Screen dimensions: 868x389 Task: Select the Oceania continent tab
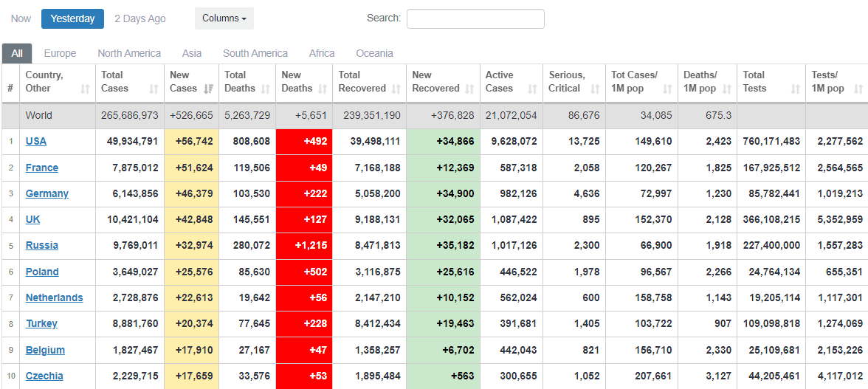tap(374, 53)
